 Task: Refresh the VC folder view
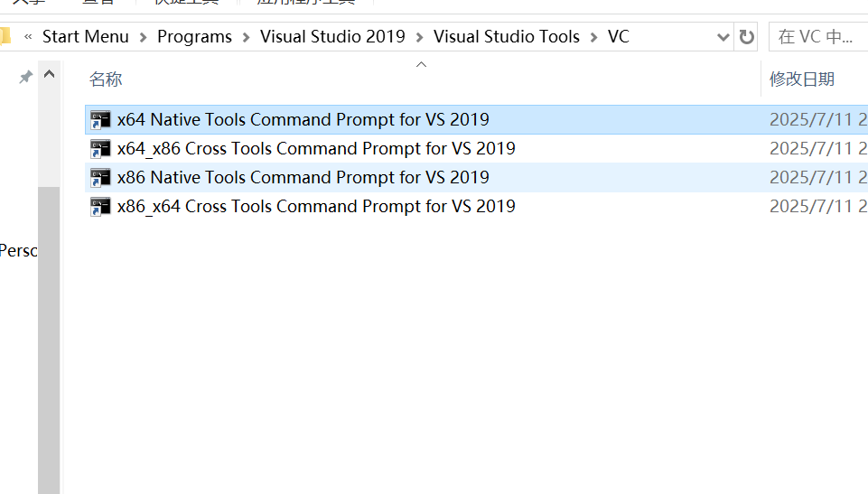pos(746,37)
